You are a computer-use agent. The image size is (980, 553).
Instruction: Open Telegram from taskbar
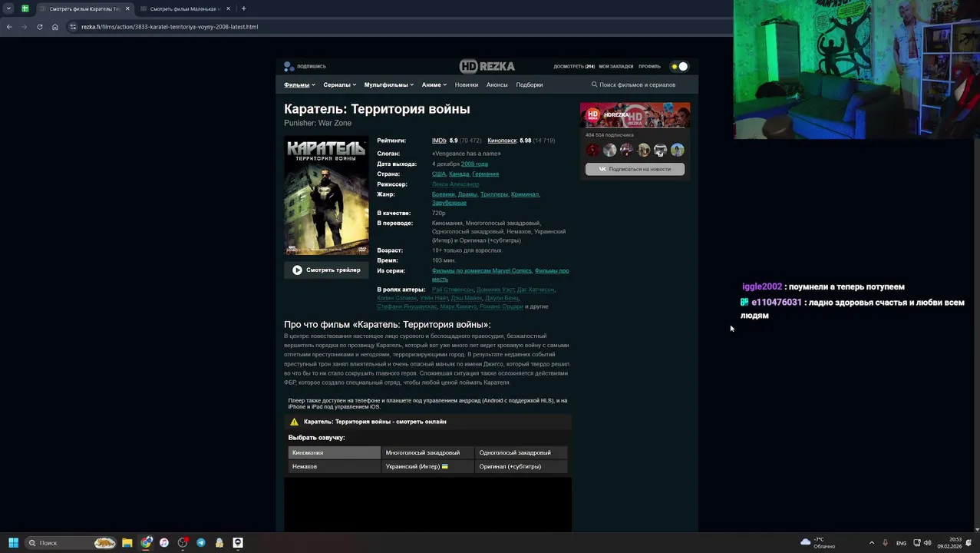[x=201, y=543]
